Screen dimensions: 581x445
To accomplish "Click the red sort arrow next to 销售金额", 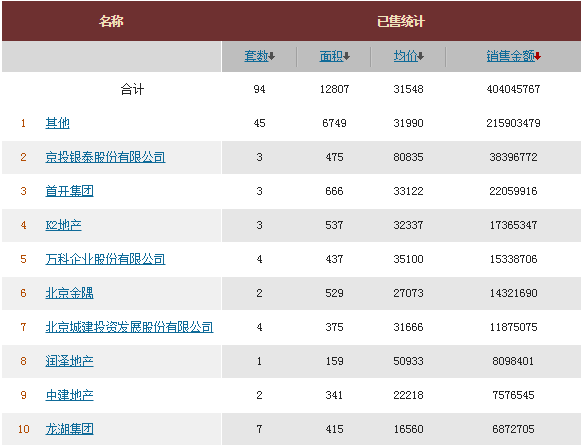I will 538,56.
